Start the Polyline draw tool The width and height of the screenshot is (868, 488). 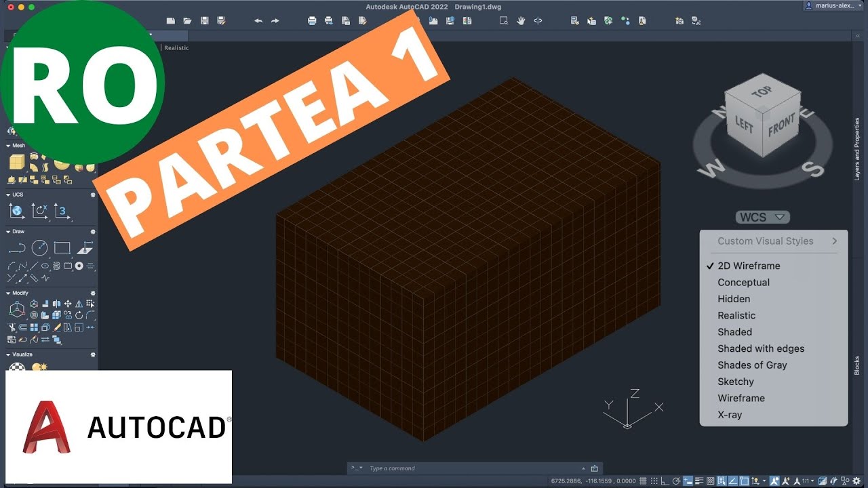coord(17,248)
